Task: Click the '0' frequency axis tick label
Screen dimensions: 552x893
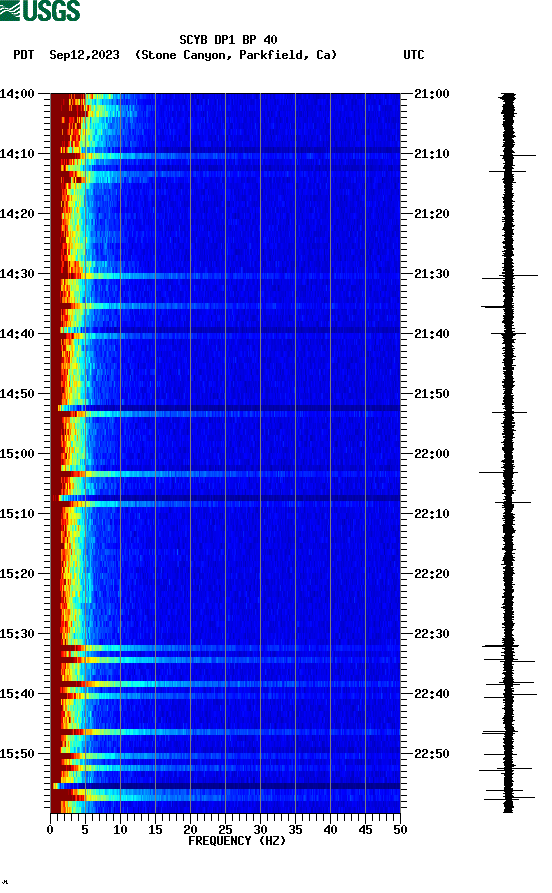Action: [50, 830]
